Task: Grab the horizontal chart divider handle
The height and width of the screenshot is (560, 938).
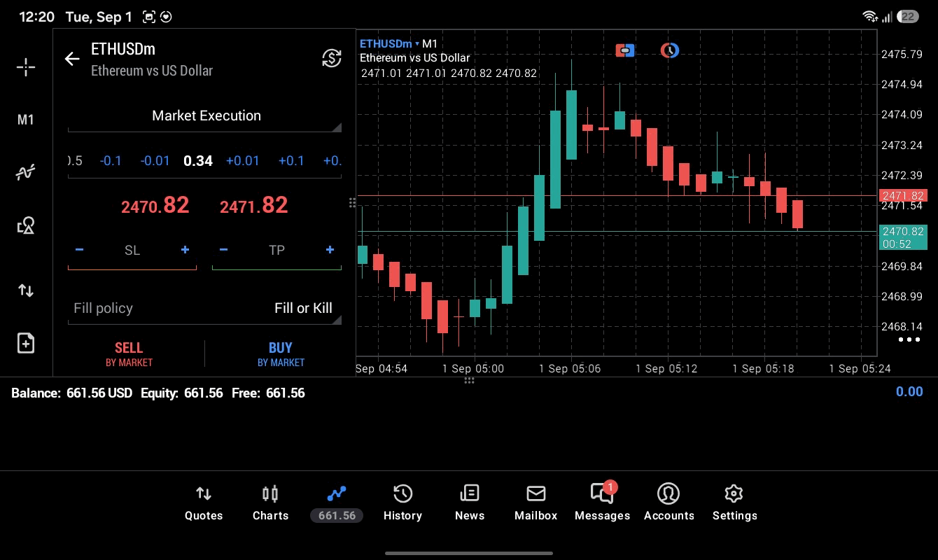Action: (469, 380)
